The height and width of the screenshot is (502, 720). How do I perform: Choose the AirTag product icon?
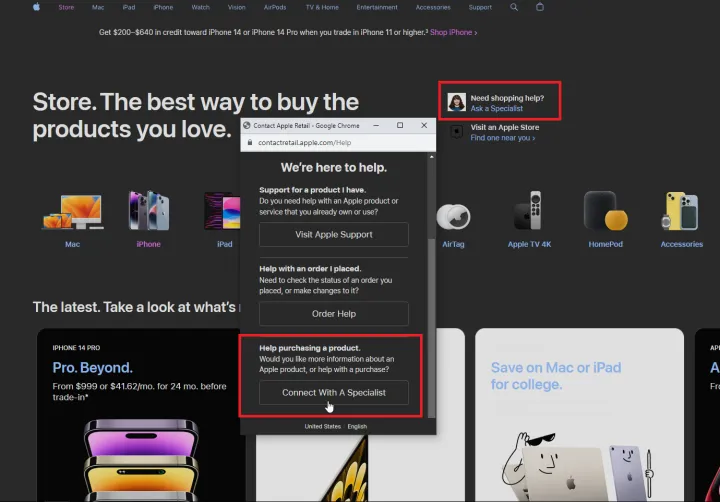click(x=453, y=216)
